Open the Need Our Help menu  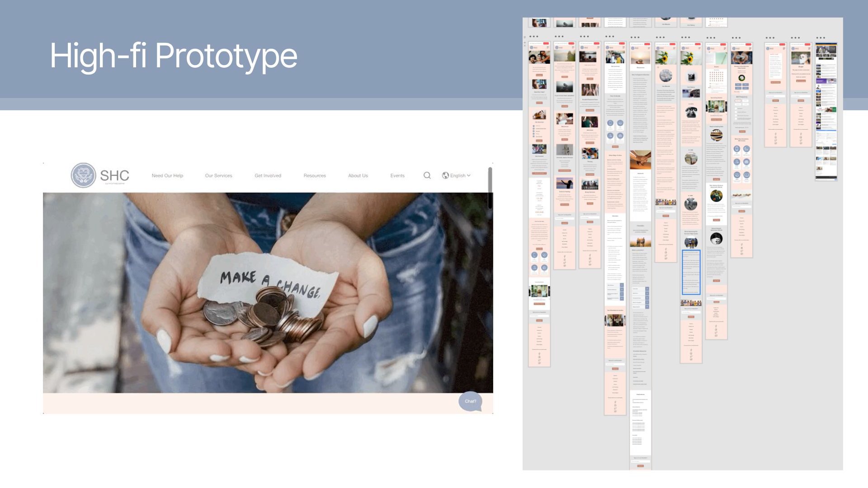tap(167, 175)
